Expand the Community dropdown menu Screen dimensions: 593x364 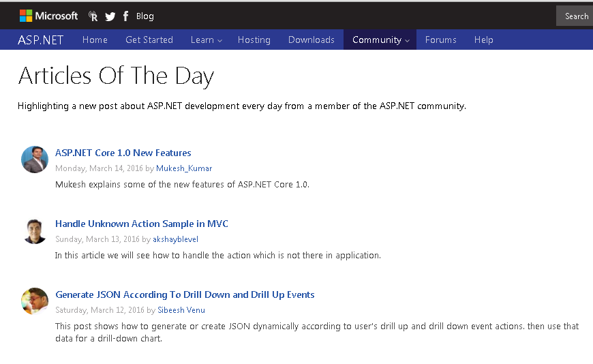pos(380,40)
